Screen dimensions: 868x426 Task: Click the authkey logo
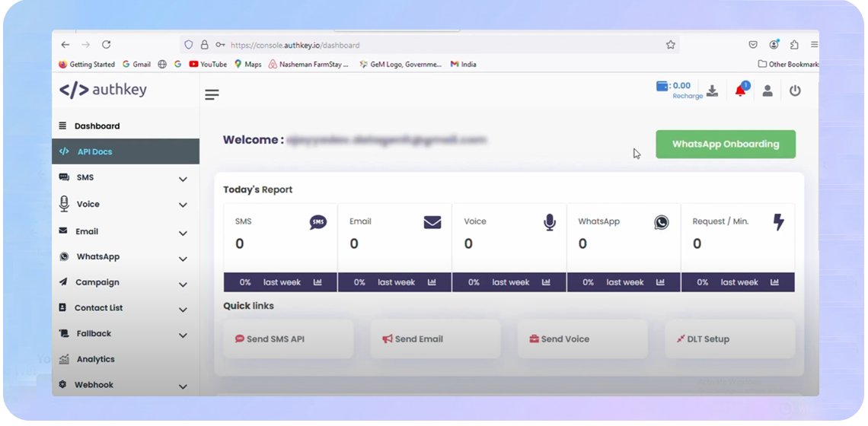103,91
